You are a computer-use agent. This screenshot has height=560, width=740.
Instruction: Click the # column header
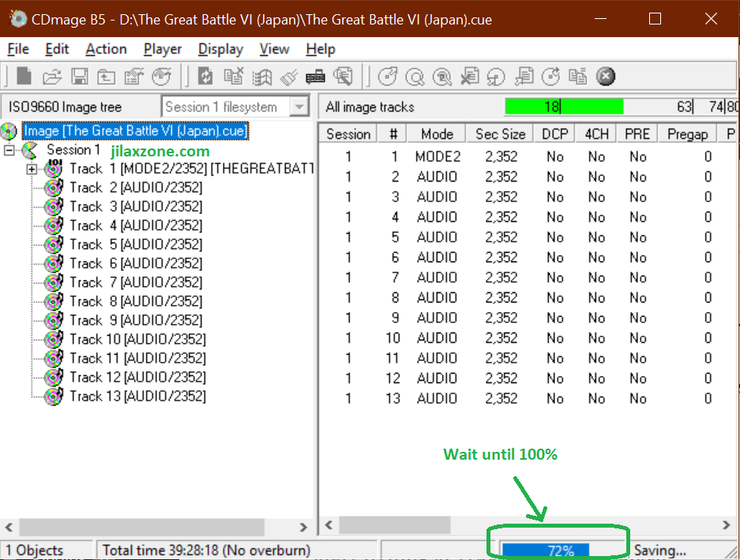click(x=393, y=134)
